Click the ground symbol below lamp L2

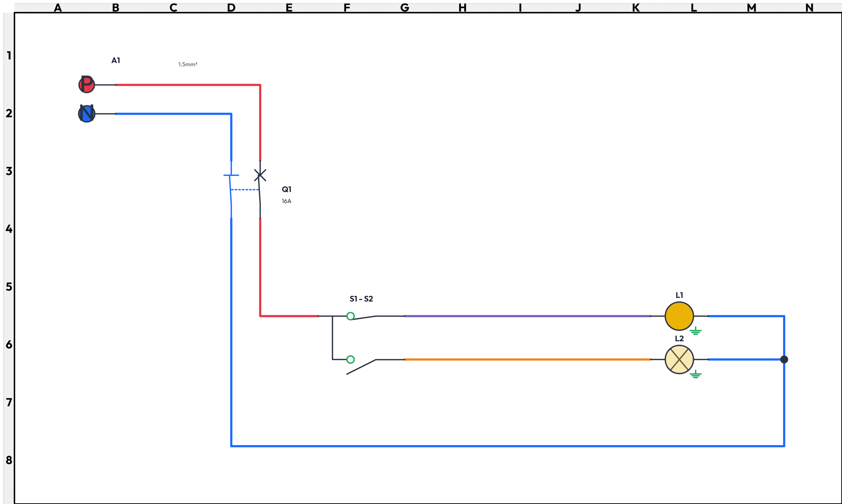pos(696,374)
